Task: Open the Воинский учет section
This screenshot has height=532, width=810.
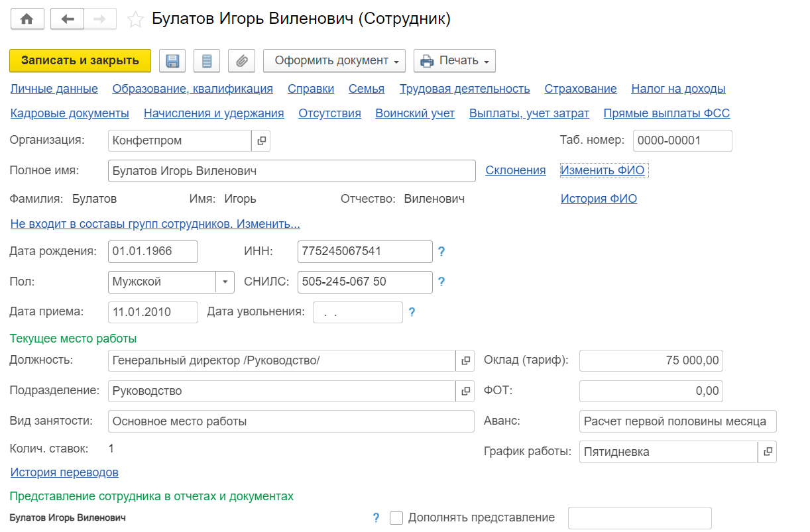Action: coord(415,113)
